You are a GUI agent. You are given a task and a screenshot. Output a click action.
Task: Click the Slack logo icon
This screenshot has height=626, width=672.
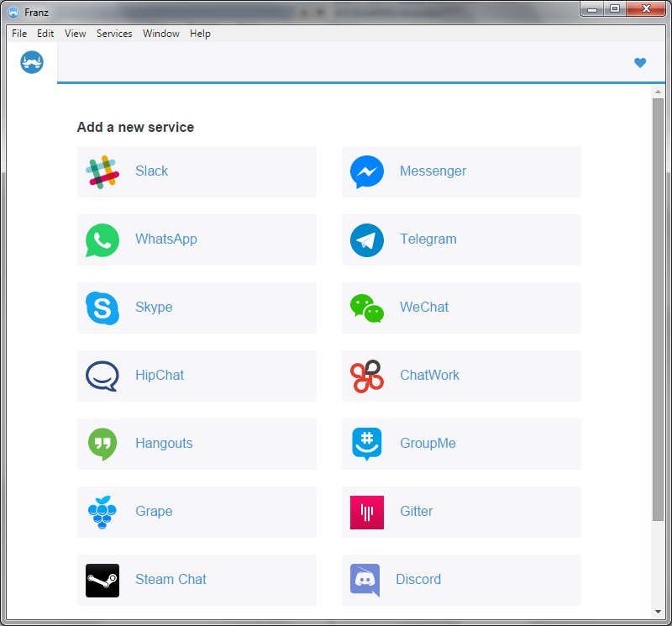[102, 172]
